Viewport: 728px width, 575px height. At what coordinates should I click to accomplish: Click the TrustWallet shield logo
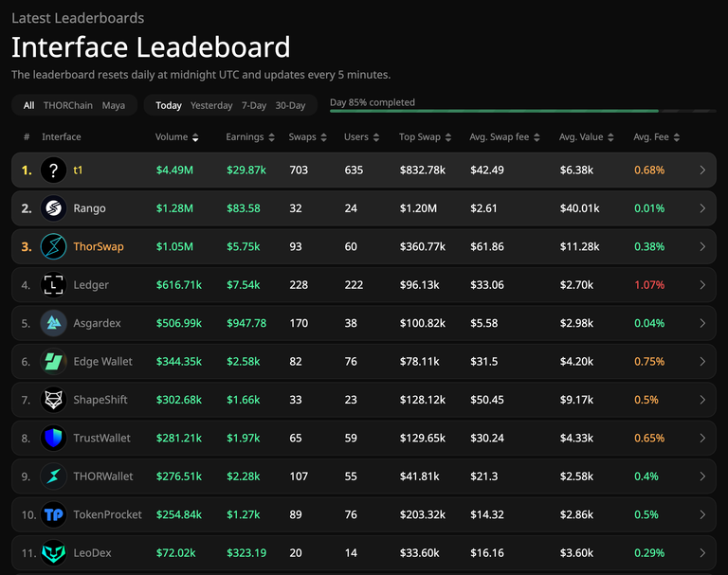53,438
